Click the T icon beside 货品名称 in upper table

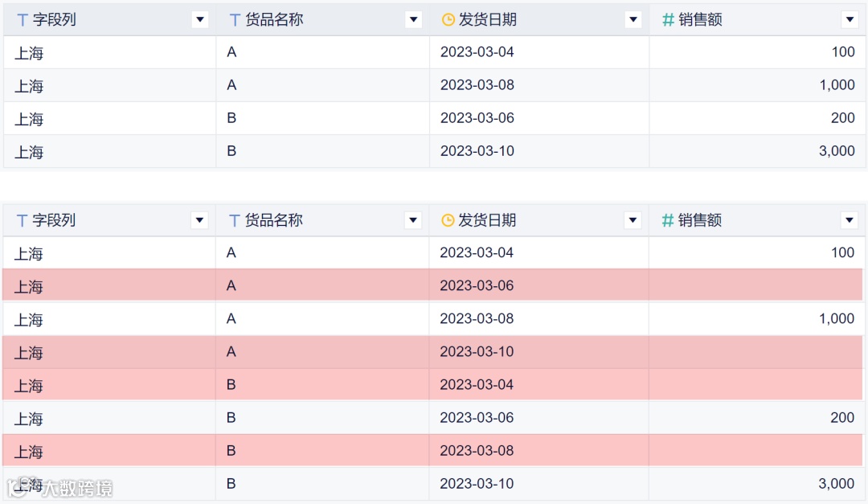pos(235,20)
